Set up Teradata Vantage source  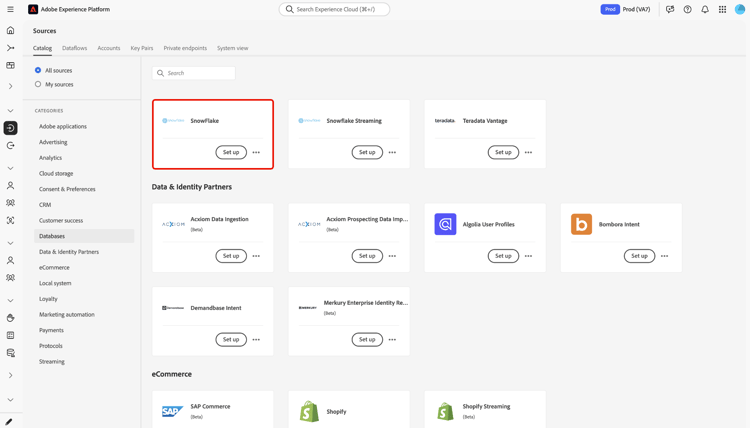(503, 153)
